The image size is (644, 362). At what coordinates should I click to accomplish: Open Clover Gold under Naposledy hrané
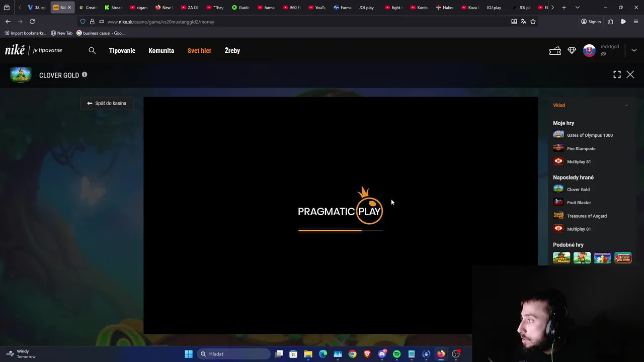(x=578, y=190)
